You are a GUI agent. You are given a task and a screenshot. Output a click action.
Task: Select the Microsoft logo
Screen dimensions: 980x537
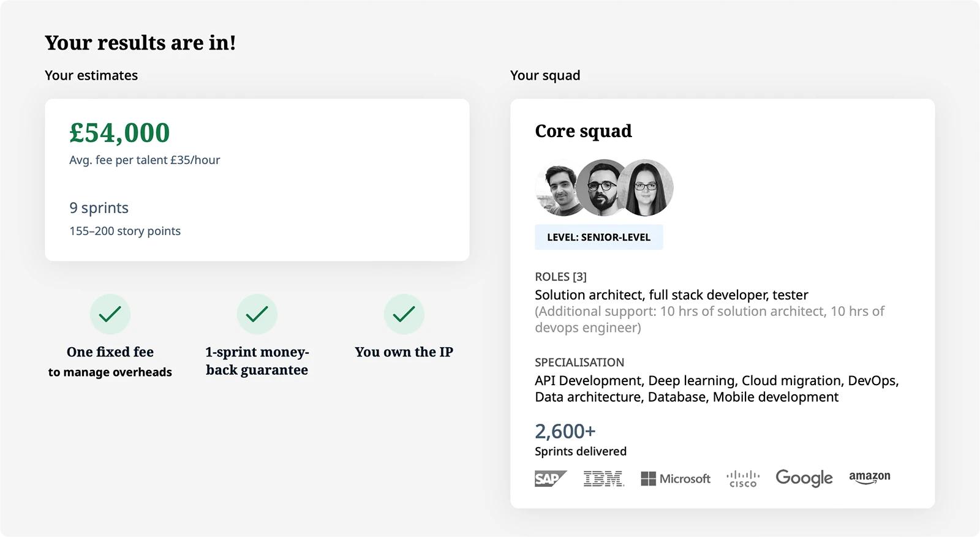(676, 479)
